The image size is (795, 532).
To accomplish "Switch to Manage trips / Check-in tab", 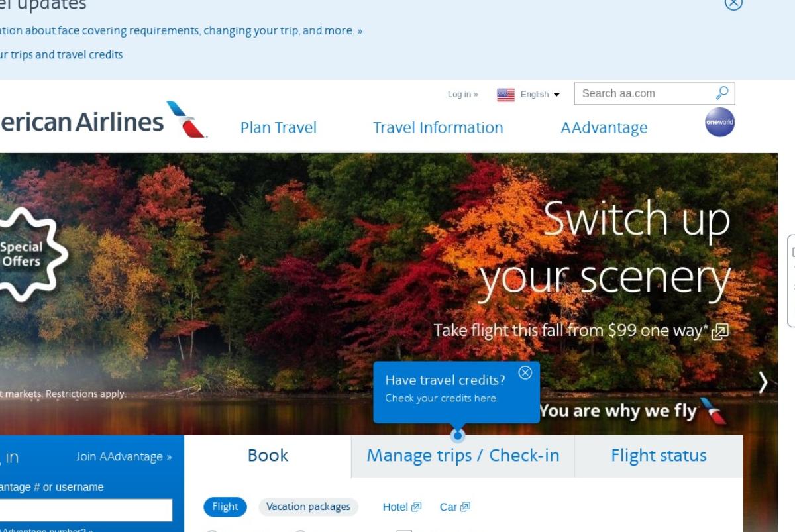I will (463, 456).
